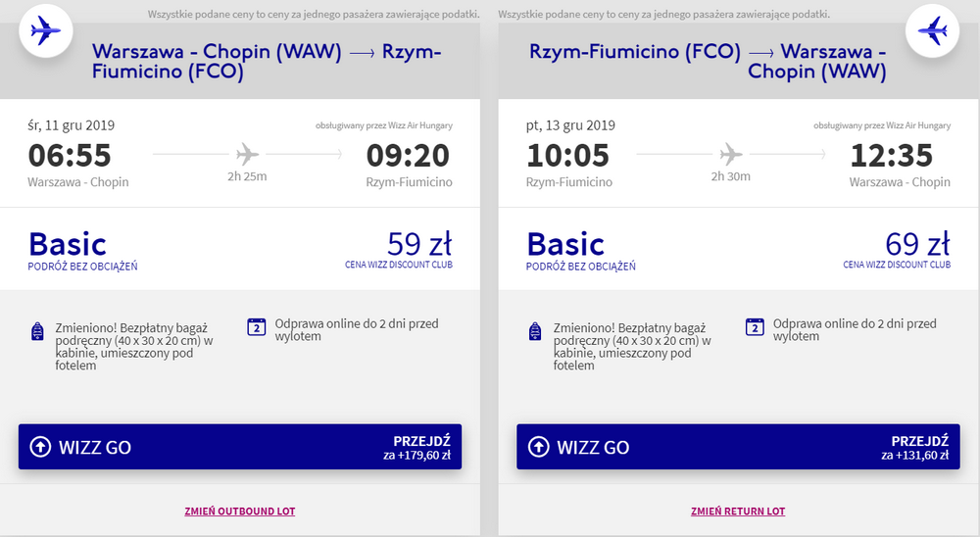
Task: Open the ZMIEŃ OUTBOUND LOT link
Action: 240,512
